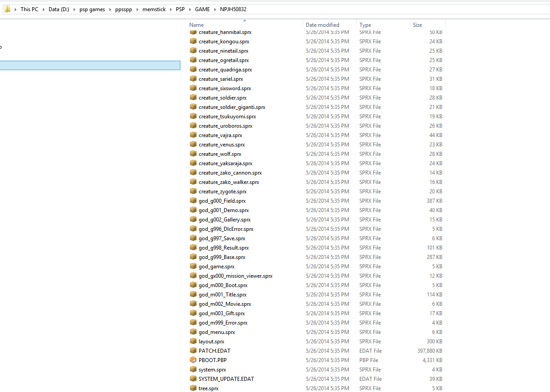Viewport: 550px width, 392px height.
Task: Expand the arrow after GAME in breadcrumb
Action: pos(215,9)
